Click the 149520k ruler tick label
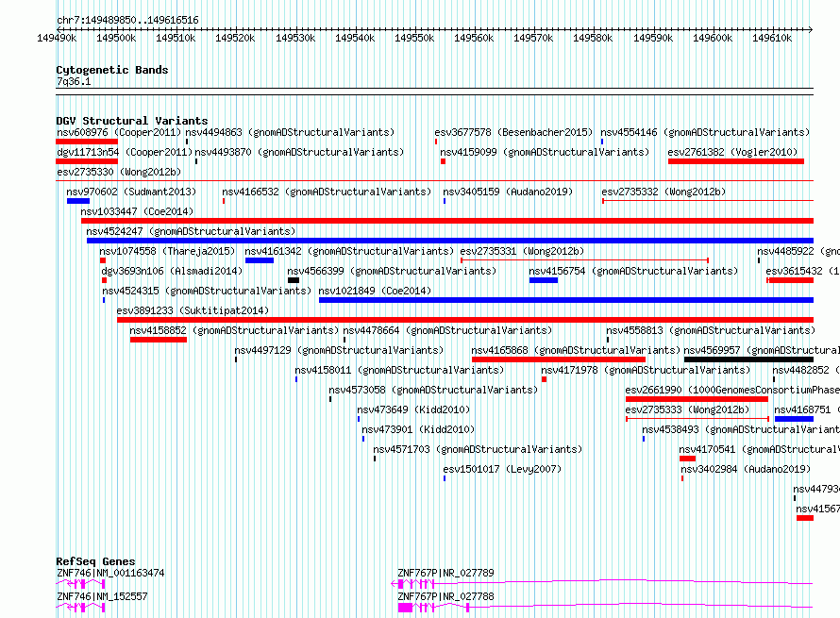This screenshot has width=840, height=618. coord(235,38)
